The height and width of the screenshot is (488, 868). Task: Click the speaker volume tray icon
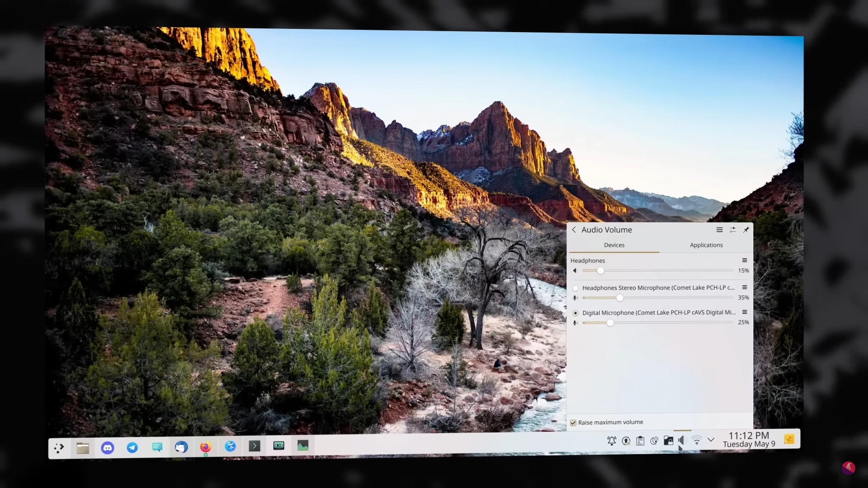(x=682, y=440)
